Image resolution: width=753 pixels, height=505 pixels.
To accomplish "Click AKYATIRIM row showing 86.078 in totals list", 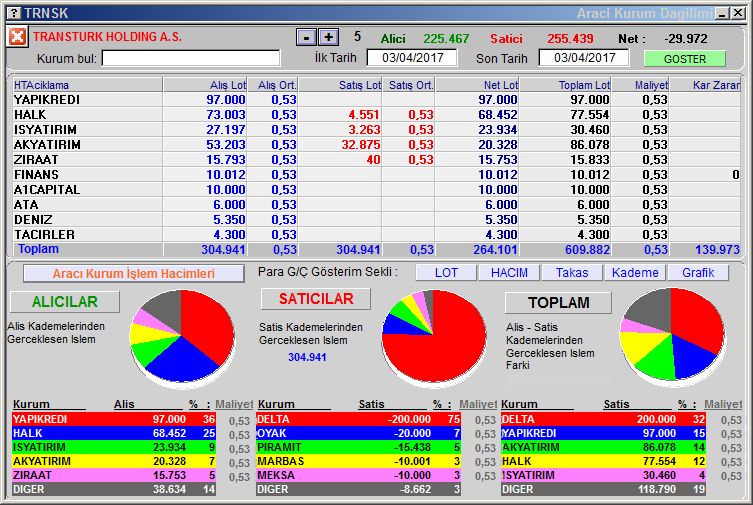I will (603, 447).
